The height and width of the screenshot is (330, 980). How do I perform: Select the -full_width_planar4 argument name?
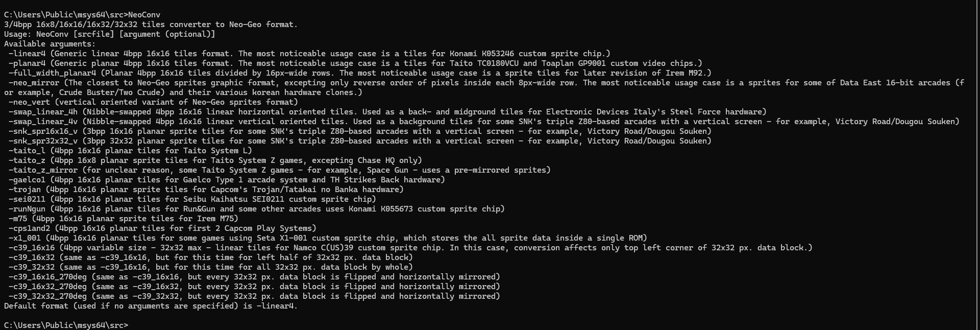tap(52, 73)
